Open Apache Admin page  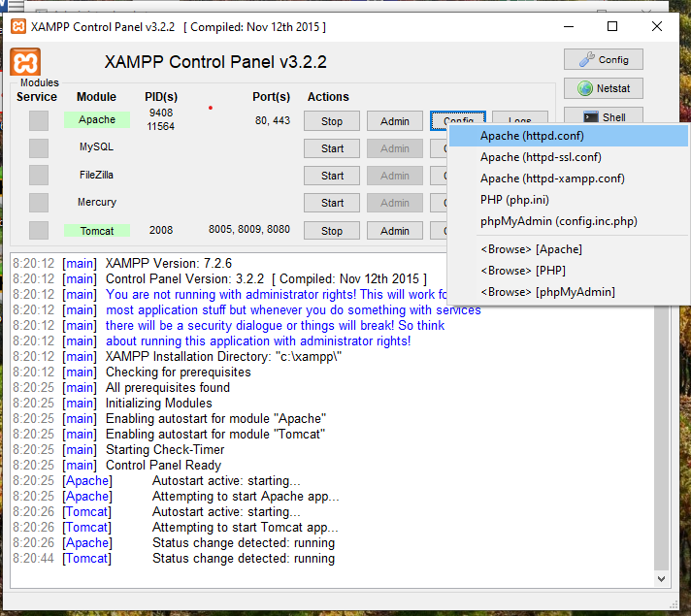[x=395, y=121]
